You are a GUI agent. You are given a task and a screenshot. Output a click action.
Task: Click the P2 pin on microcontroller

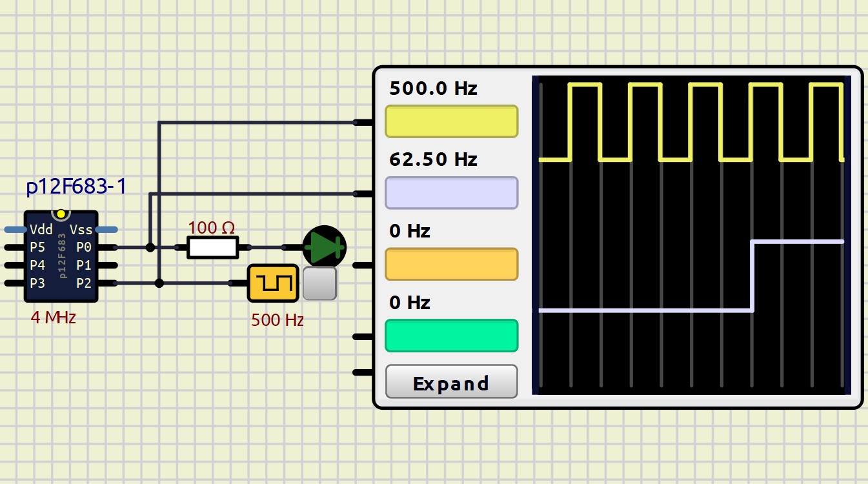107,283
